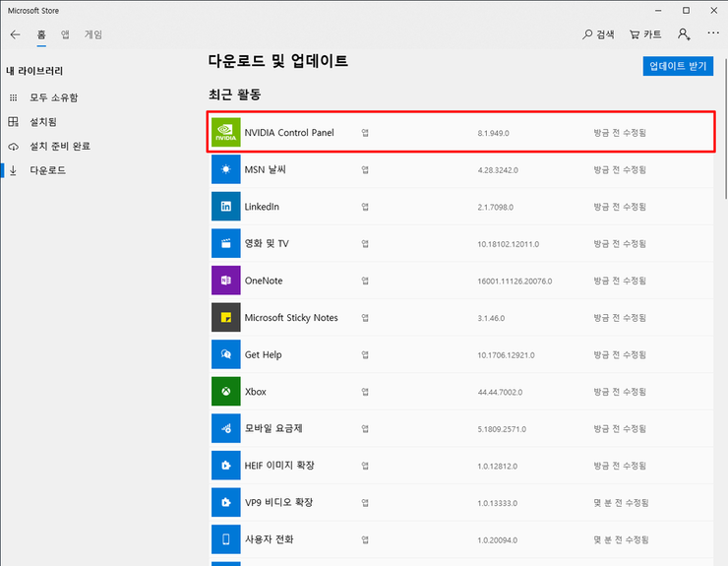
Task: Click the Xbox app name
Action: [256, 392]
